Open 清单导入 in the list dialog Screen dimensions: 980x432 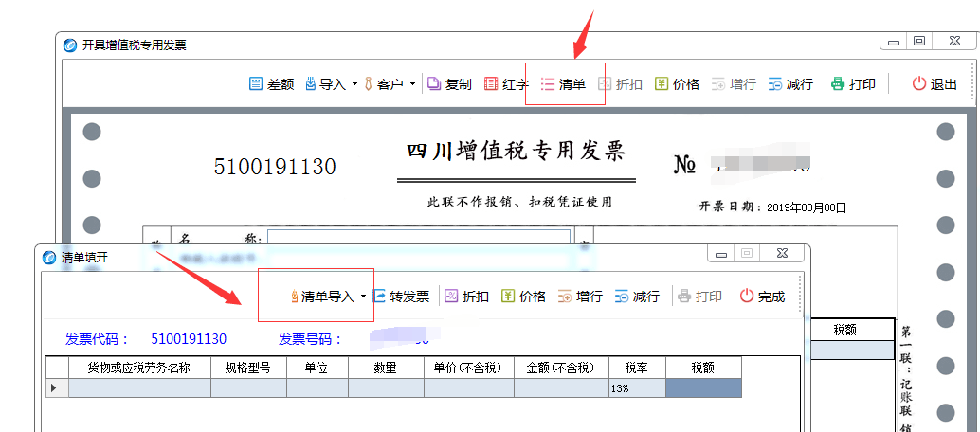322,297
